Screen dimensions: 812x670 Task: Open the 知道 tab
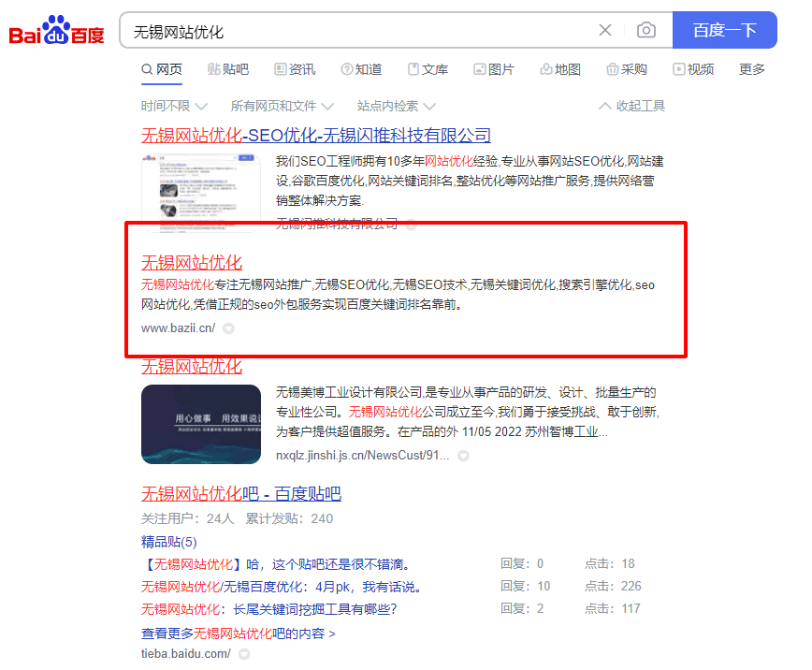361,69
